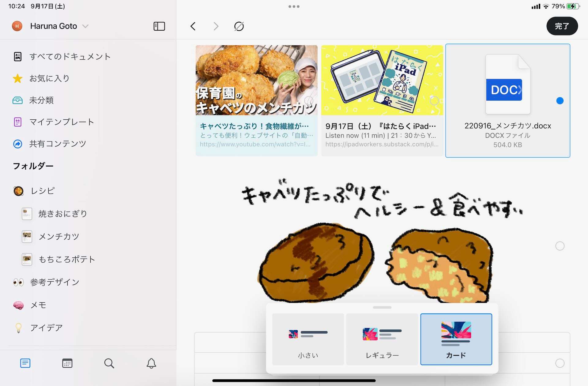Select the キャベツのメンチカツ video card selection circle

[x=309, y=100]
